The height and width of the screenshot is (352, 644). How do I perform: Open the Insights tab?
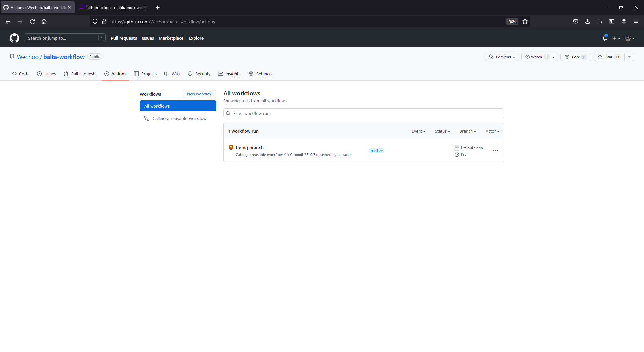click(229, 74)
